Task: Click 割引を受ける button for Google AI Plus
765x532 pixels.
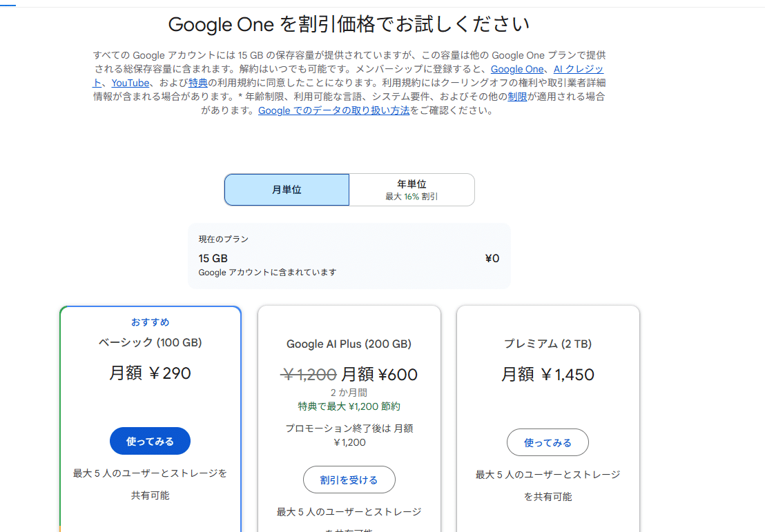Action: click(349, 480)
